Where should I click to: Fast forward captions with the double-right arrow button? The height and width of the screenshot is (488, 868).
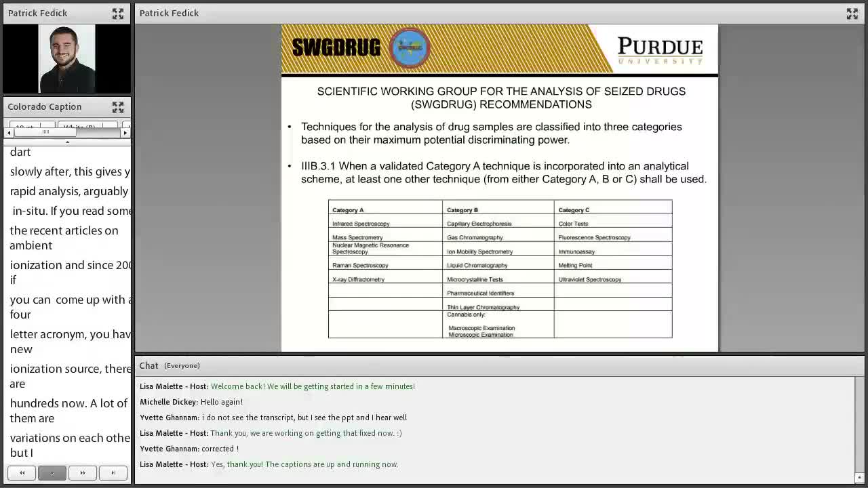(83, 473)
